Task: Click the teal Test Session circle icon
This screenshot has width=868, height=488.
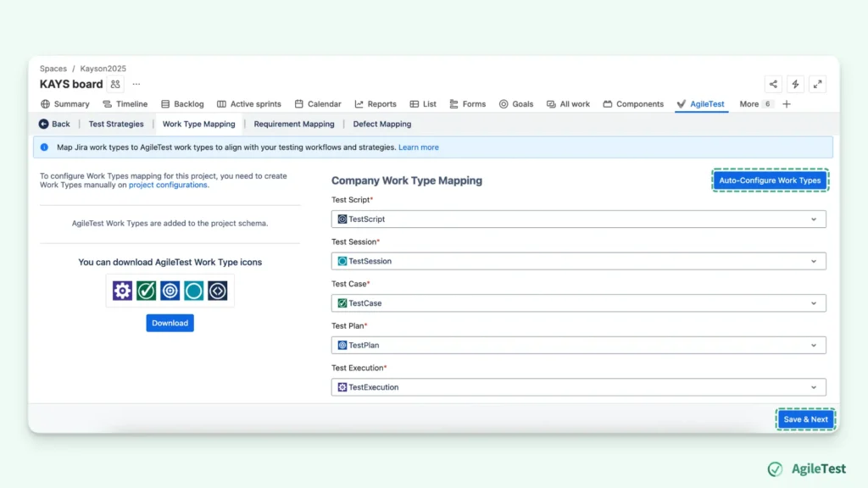Action: [194, 291]
